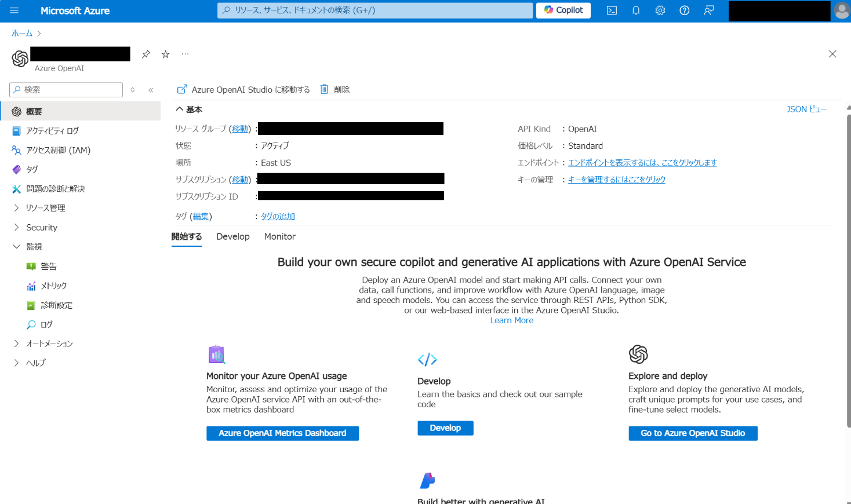Open help with the question mark icon
This screenshot has width=851, height=504.
[684, 10]
